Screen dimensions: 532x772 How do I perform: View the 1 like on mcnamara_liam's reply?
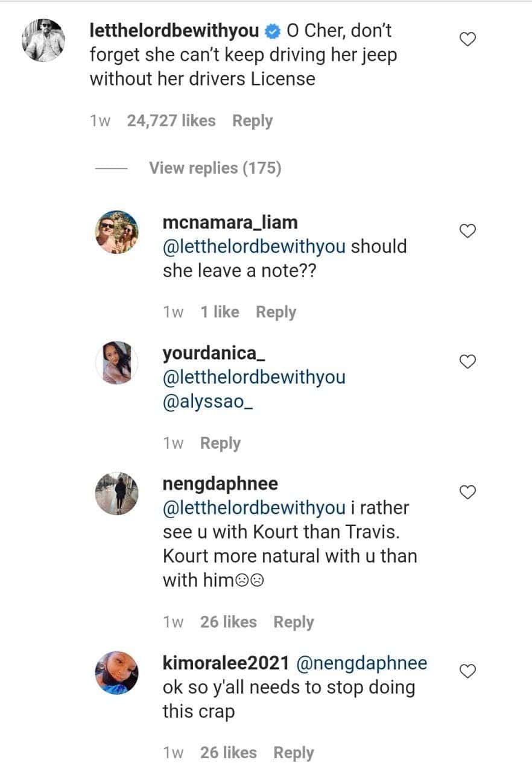(x=220, y=312)
